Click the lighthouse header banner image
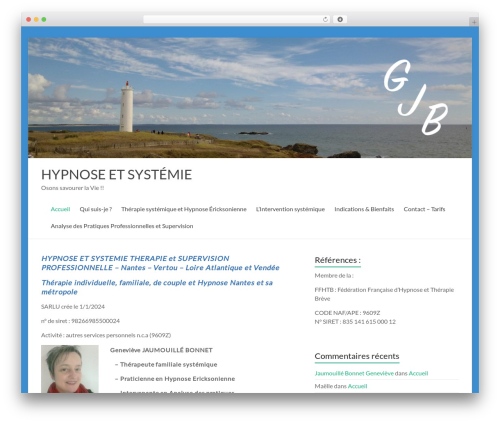 (250, 98)
